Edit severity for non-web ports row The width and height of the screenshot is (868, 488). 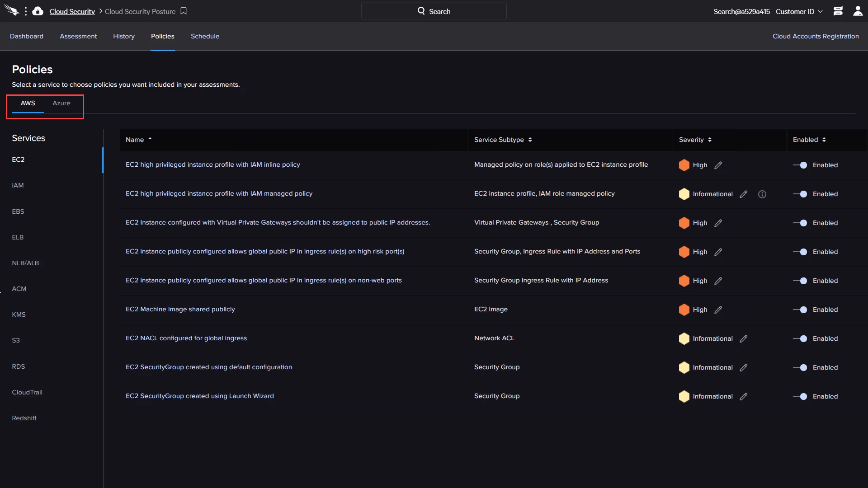(718, 281)
